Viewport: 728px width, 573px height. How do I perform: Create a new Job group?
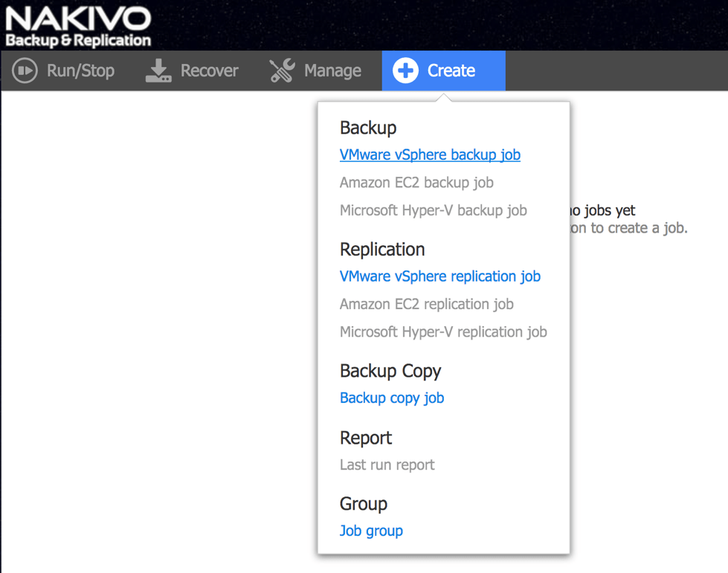pyautogui.click(x=371, y=531)
